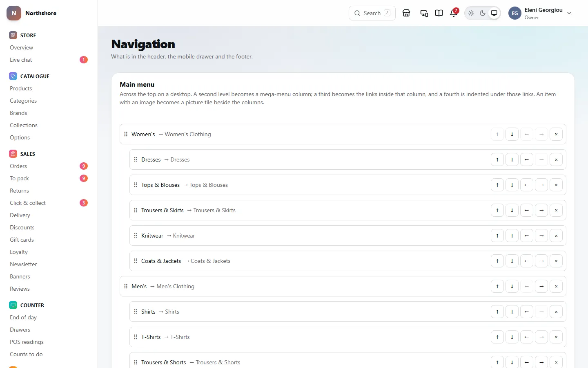Remove the T-Shirts item
This screenshot has height=368, width=588.
point(556,337)
